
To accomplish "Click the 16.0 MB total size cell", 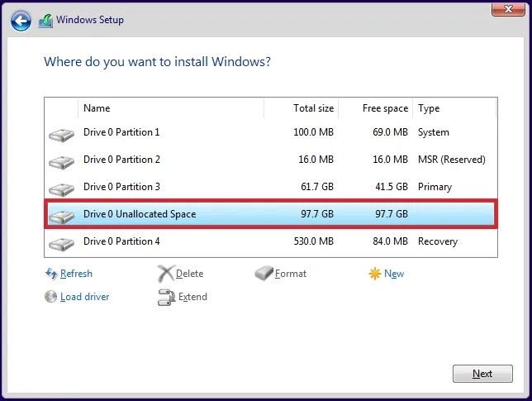I will click(x=316, y=160).
